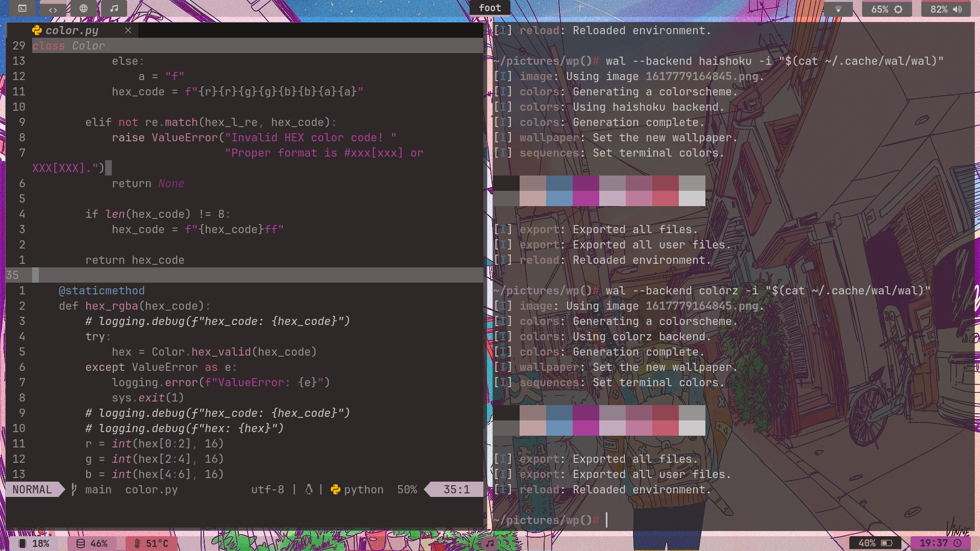The width and height of the screenshot is (980, 551).
Task: Click the Linux penguin icon in statusline
Action: point(308,490)
